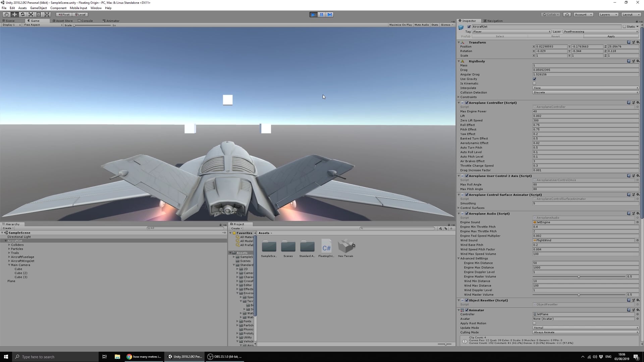Open the Collision Detection dropdown
The width and height of the screenshot is (644, 362).
(585, 92)
